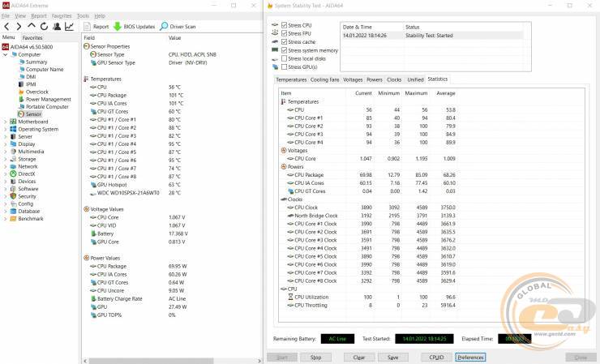Click the Stability Test Started log row
Image resolution: width=600 pixels, height=364 pixels.
(431, 36)
